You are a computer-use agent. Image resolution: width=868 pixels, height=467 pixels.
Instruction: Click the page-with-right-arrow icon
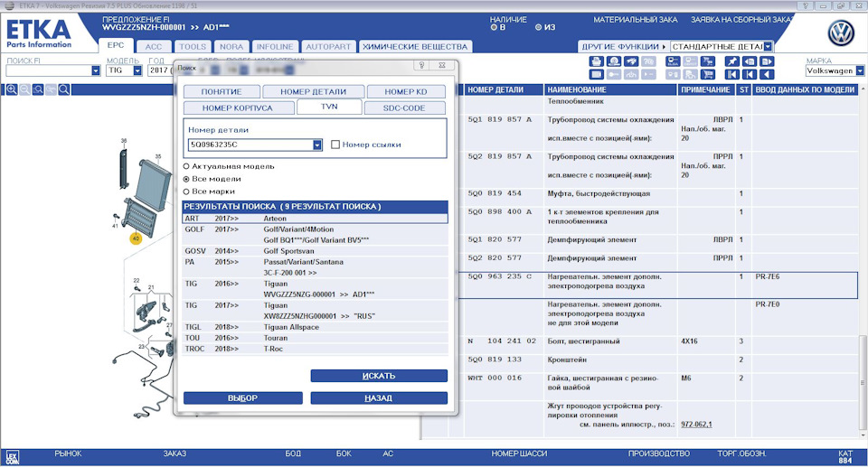click(x=767, y=61)
